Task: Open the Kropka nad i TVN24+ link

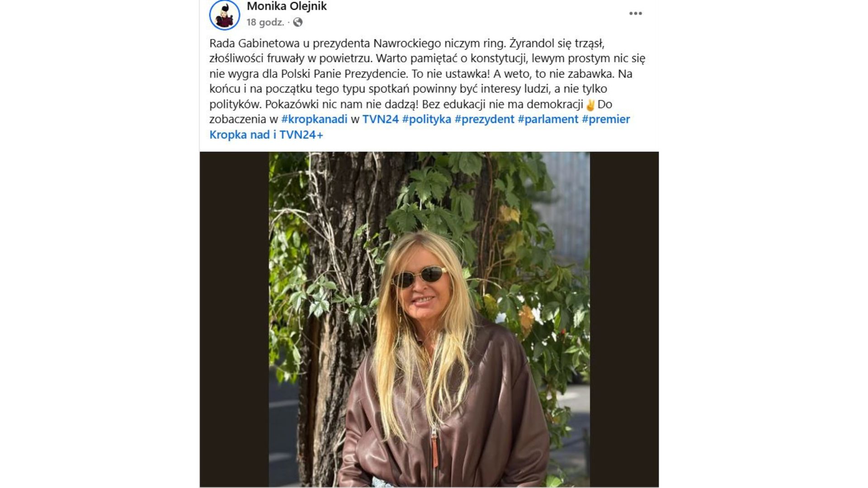Action: point(266,135)
